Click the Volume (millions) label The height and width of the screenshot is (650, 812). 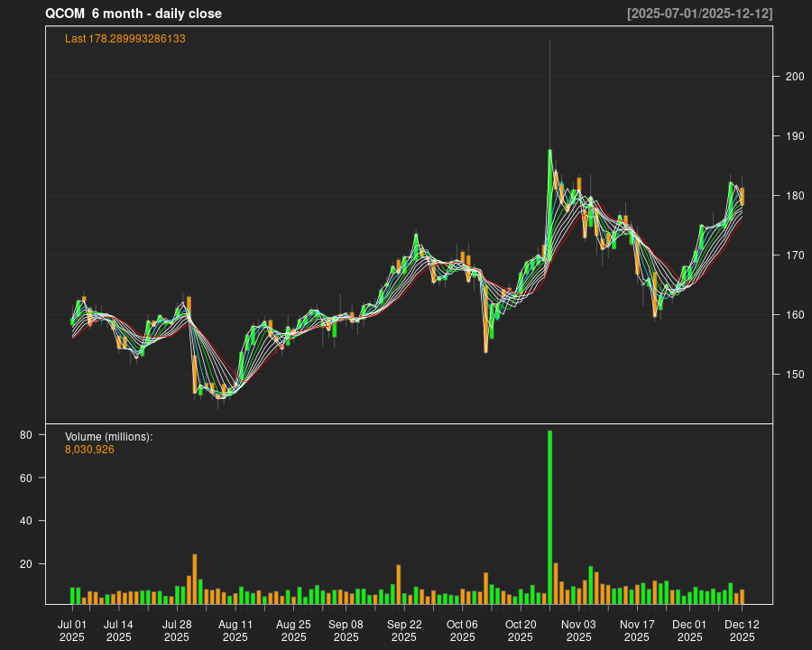click(x=109, y=437)
